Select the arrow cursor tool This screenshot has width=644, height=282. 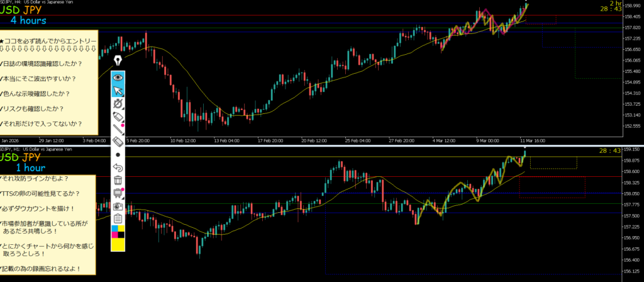click(x=118, y=92)
